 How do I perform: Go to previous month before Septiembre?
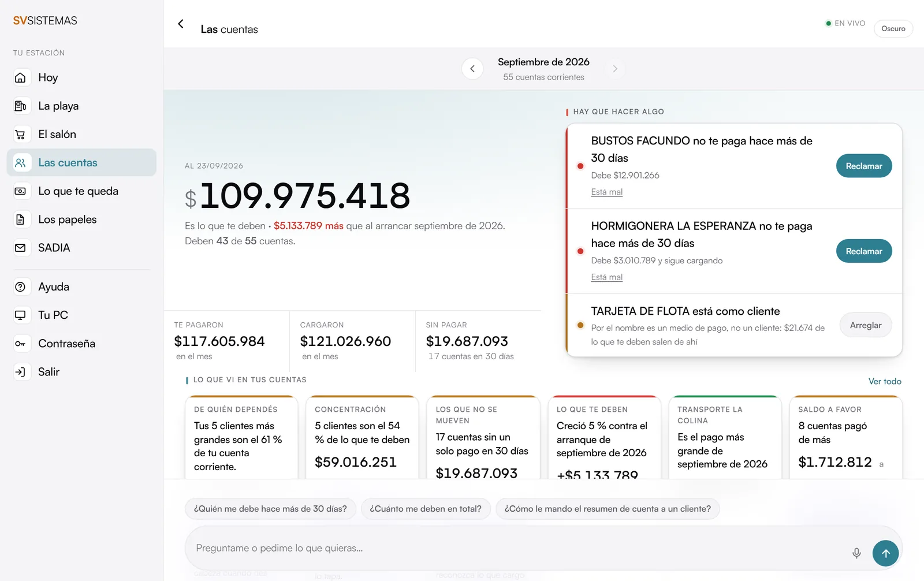pos(472,69)
